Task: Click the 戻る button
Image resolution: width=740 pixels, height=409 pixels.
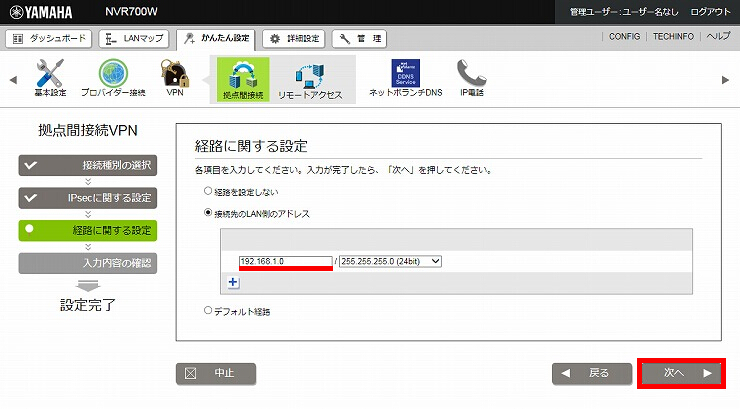Action: [592, 373]
